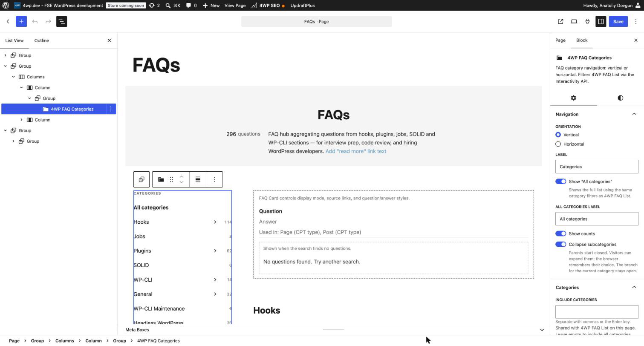Toggle the Show counts switch
This screenshot has height=346, width=644.
(x=560, y=234)
